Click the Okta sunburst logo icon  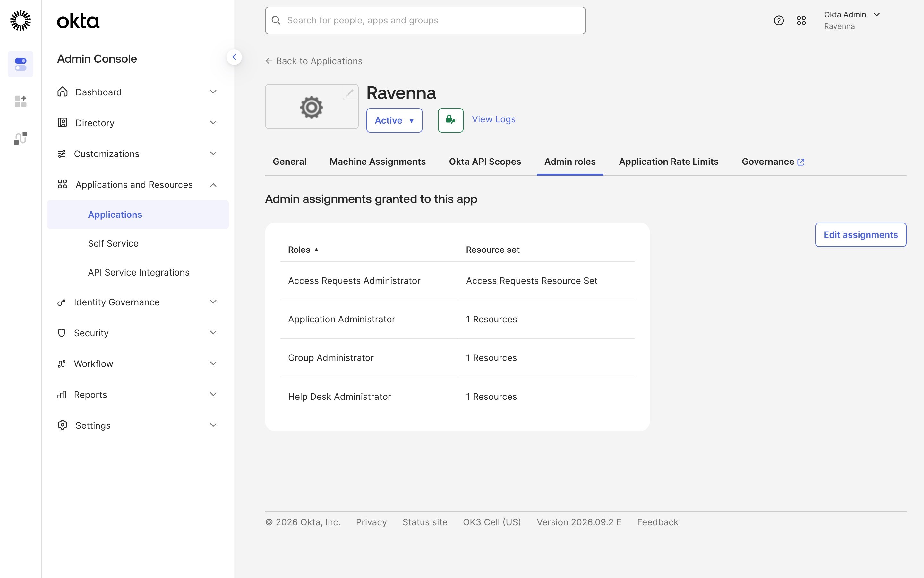point(20,21)
